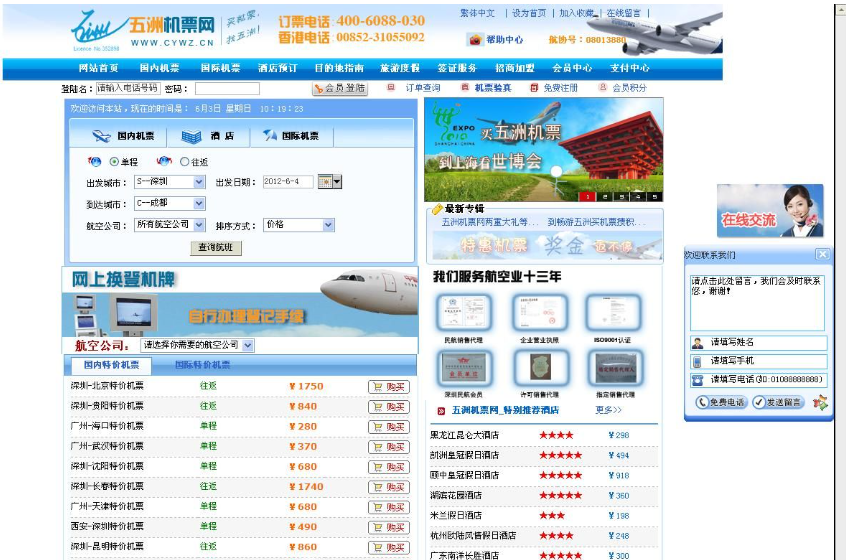This screenshot has width=846, height=560.
Task: Click the 登陆名 phone number input field
Action: point(128,88)
